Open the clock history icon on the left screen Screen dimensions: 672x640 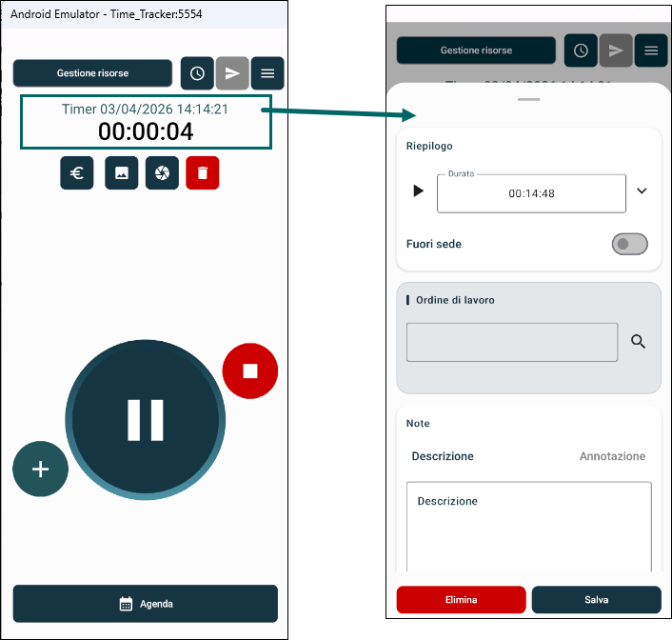(x=197, y=73)
